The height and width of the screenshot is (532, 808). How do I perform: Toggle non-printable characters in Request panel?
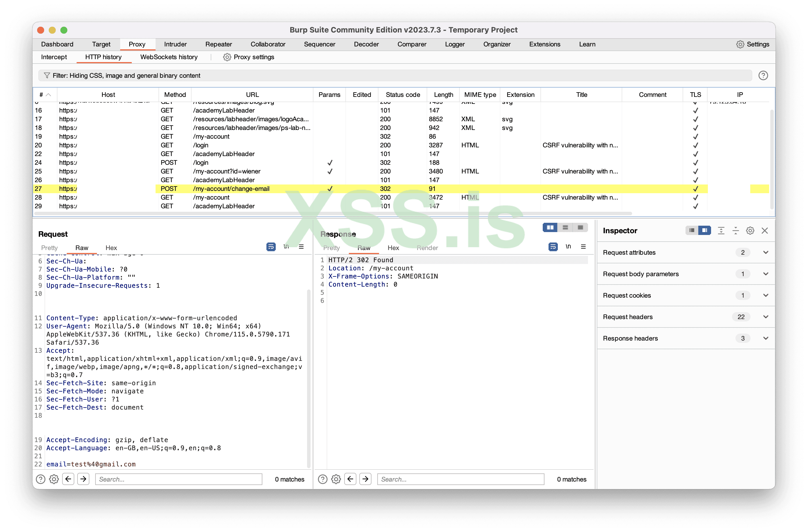pyautogui.click(x=286, y=247)
